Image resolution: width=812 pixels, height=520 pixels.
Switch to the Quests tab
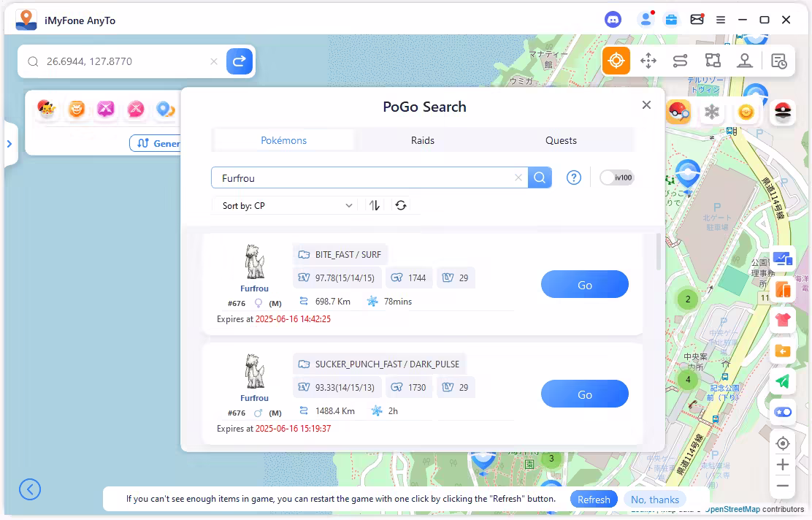561,140
